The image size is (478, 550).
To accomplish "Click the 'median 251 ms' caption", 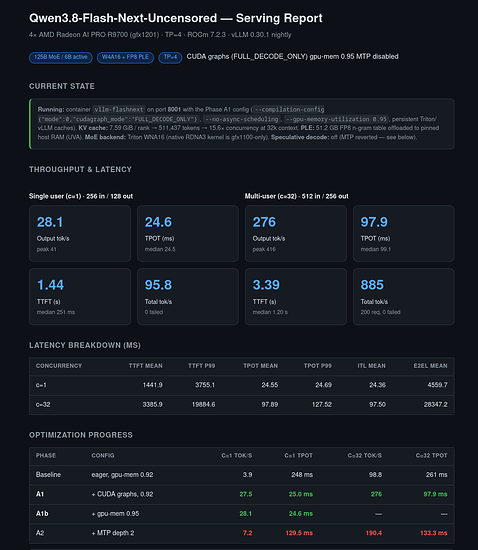I will point(56,312).
